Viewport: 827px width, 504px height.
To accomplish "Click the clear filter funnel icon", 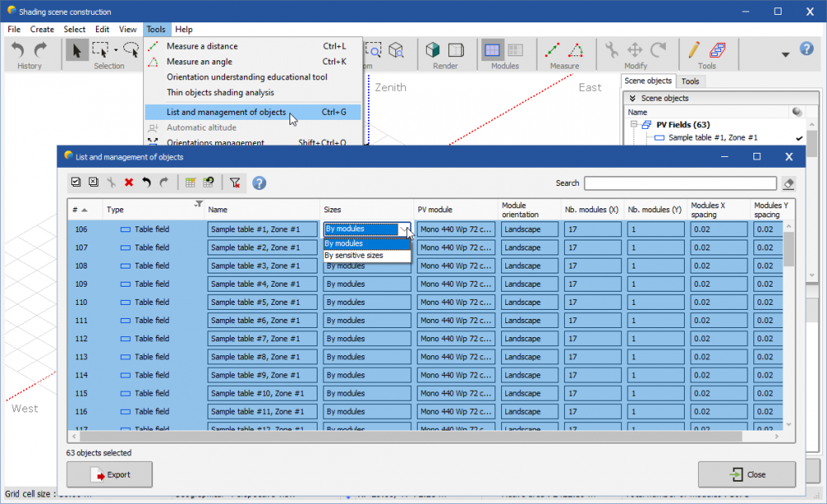I will [235, 183].
